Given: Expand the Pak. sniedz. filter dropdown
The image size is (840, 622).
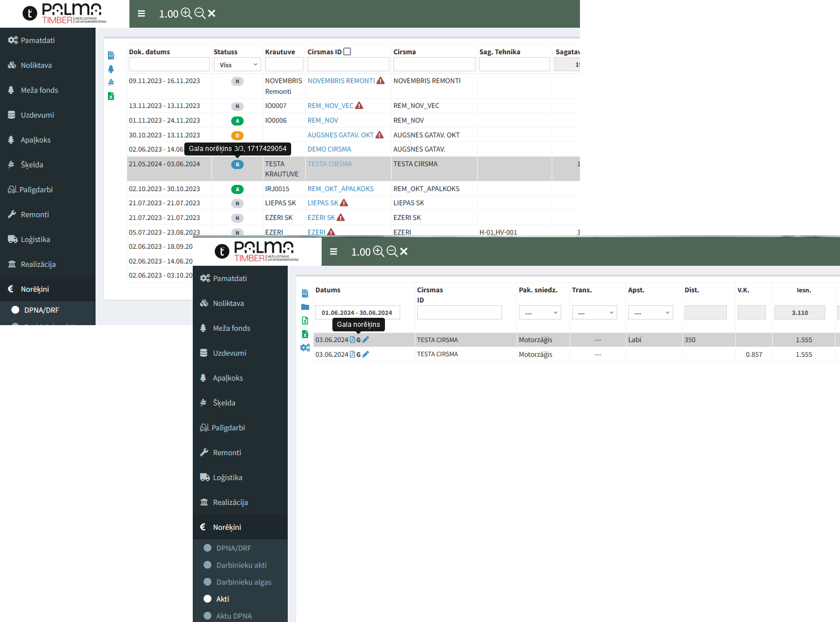Looking at the screenshot, I should click(540, 313).
